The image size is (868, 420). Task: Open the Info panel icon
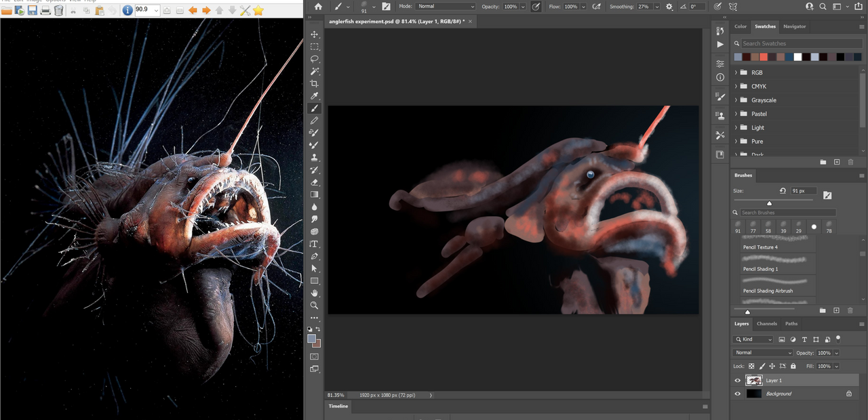pos(720,77)
